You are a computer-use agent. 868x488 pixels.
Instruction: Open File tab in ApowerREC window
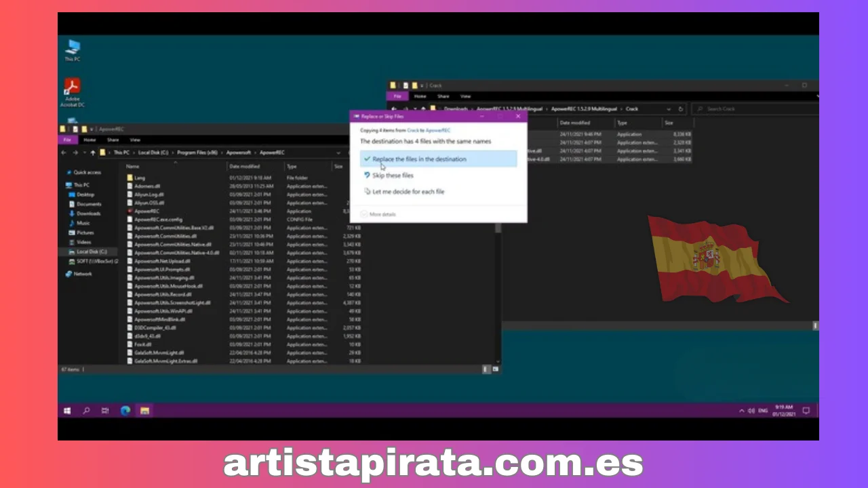click(67, 140)
